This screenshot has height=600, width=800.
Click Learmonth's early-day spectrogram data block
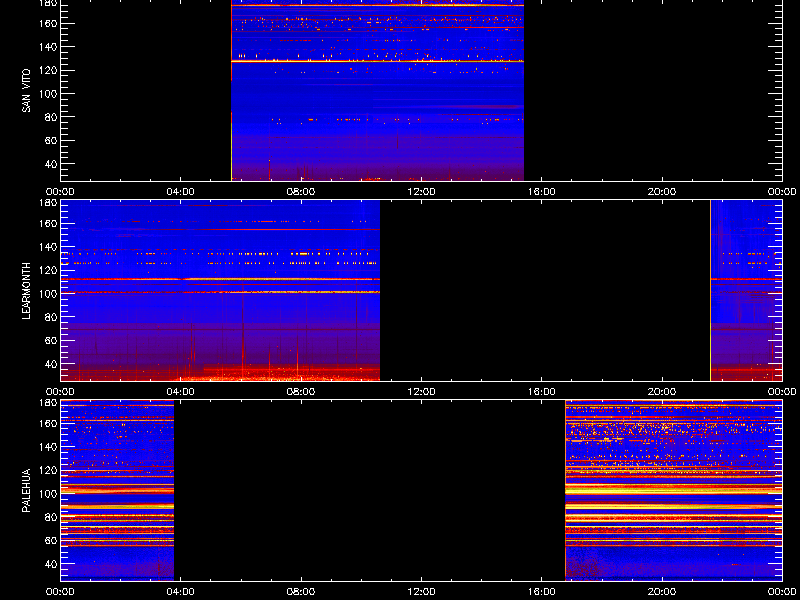point(220,290)
